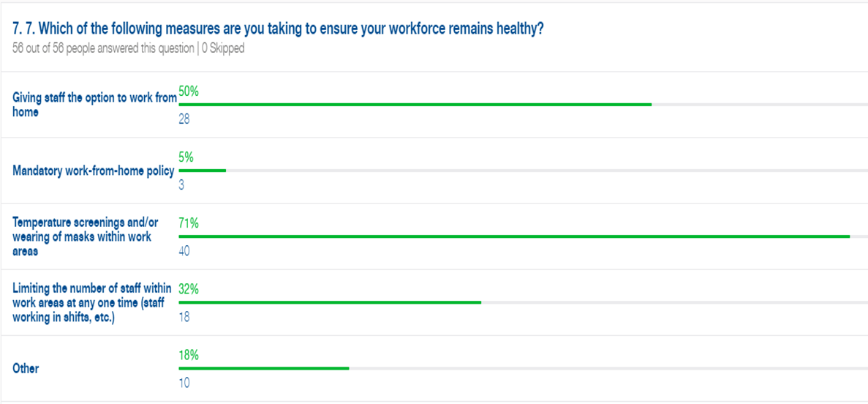868x404 pixels.
Task: Click the 5% green progress bar
Action: click(x=203, y=170)
